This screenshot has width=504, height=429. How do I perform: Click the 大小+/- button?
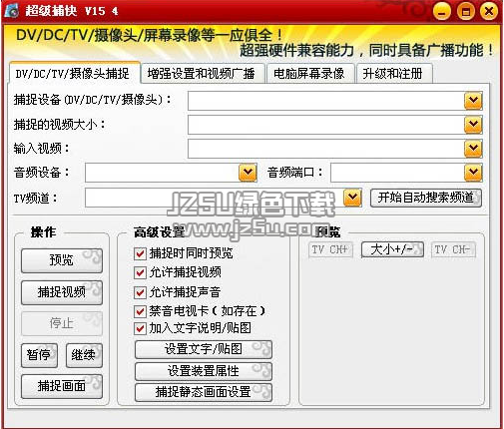tap(392, 249)
